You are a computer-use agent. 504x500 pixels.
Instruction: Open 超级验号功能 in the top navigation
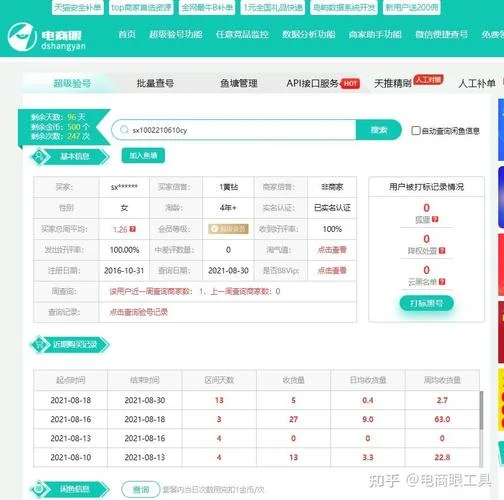176,34
